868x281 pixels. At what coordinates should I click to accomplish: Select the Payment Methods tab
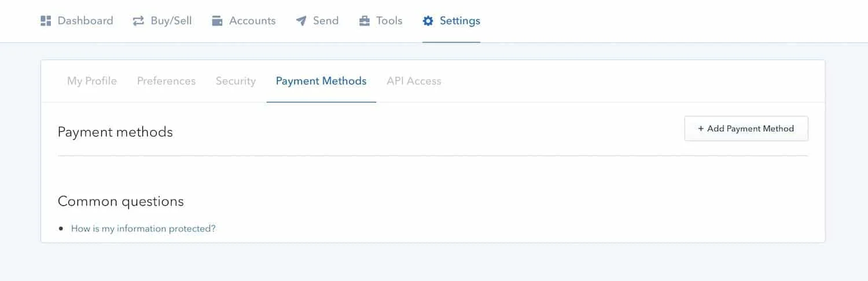coord(321,81)
